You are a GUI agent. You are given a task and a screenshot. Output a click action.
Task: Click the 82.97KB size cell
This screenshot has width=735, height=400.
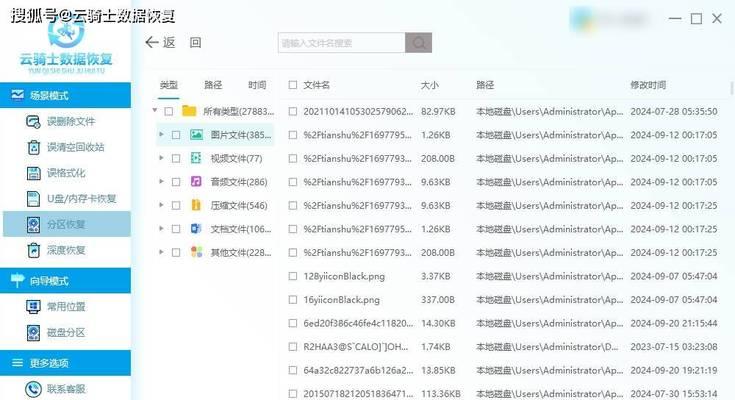[438, 112]
